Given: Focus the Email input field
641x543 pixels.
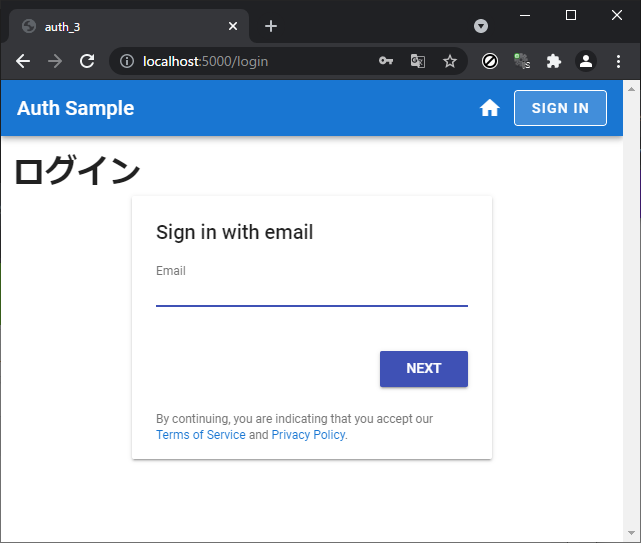Looking at the screenshot, I should 312,294.
